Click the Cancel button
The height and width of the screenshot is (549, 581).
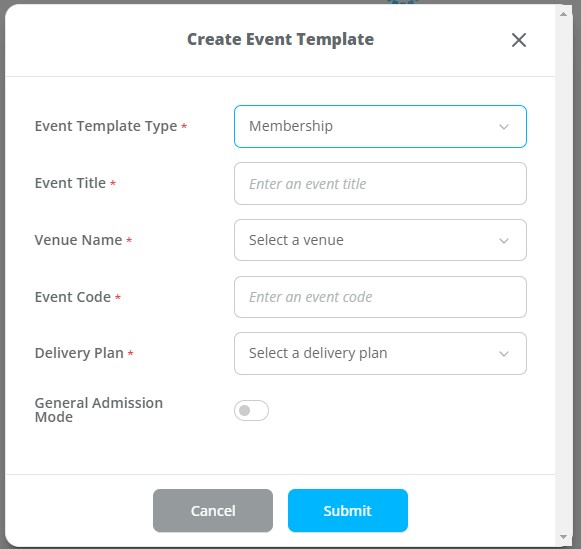point(213,510)
